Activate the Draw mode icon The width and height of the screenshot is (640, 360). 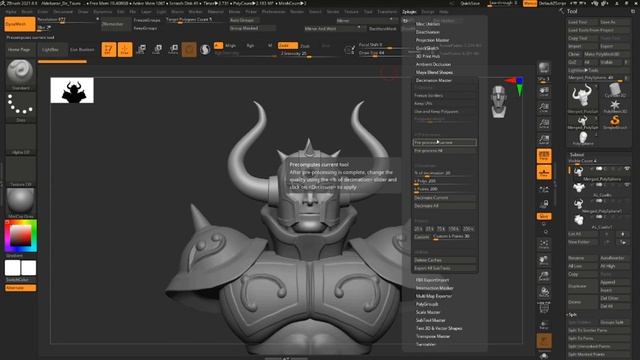pos(125,49)
